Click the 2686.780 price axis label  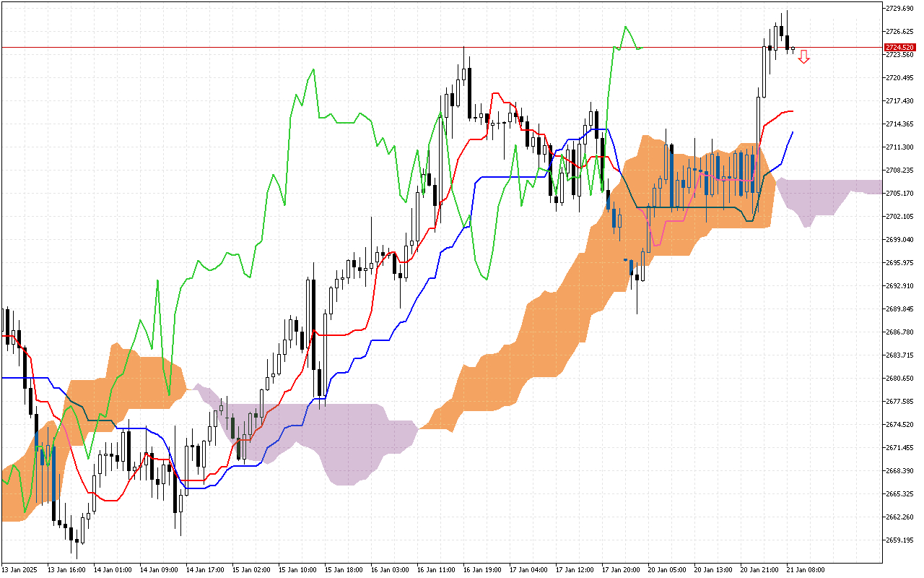[899, 332]
